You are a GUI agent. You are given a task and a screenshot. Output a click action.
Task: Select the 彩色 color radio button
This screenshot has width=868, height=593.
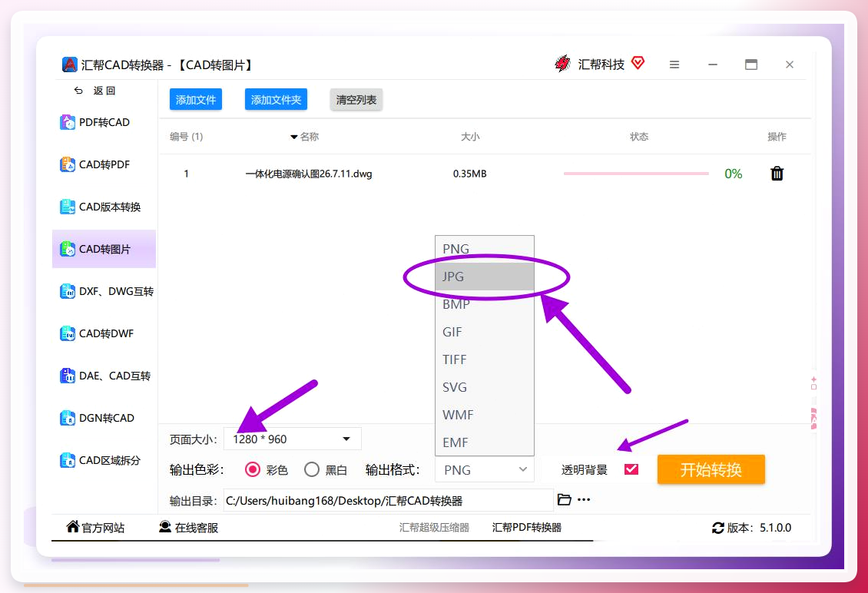pos(253,469)
